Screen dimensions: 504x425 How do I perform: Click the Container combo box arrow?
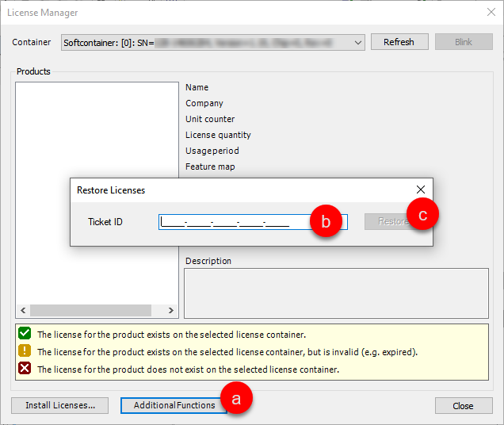click(x=358, y=42)
